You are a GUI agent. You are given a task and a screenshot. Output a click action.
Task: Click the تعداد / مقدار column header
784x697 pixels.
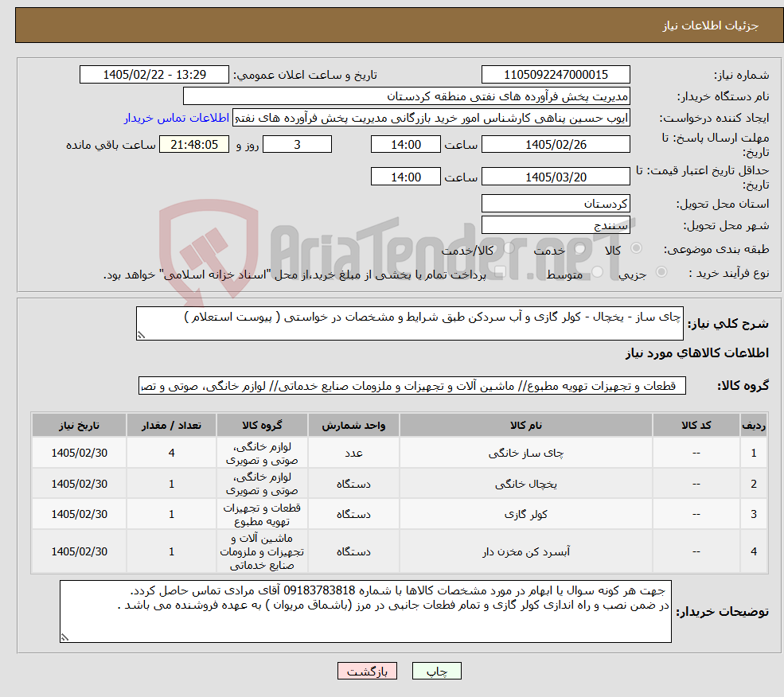click(x=171, y=425)
